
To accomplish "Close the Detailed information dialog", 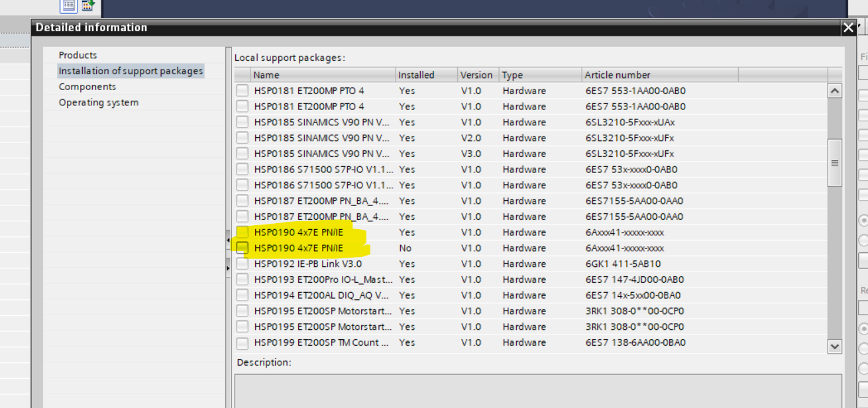I will (x=849, y=27).
